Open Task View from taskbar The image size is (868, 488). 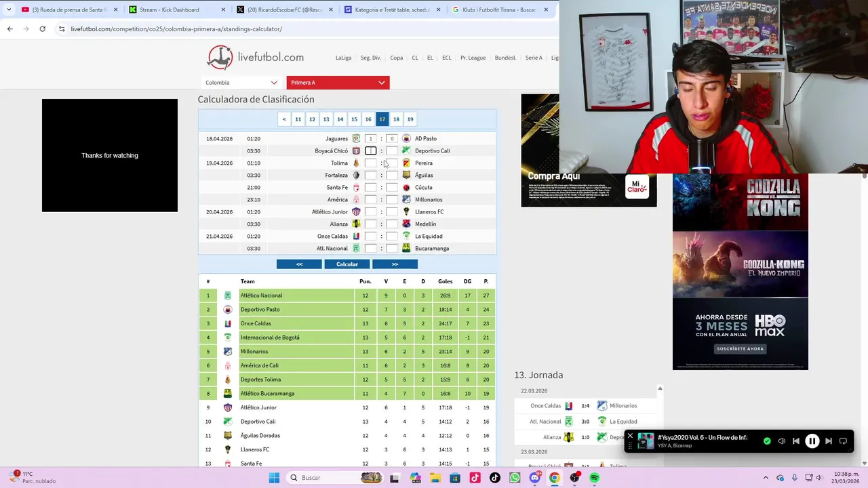[394, 478]
